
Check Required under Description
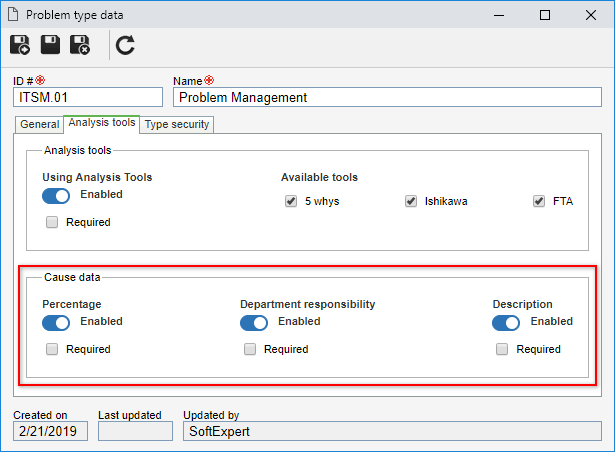click(502, 349)
